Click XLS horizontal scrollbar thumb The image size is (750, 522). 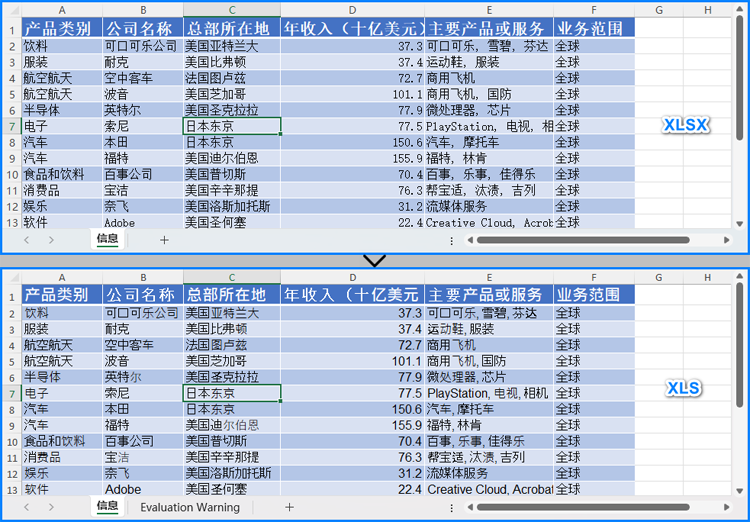click(x=583, y=507)
